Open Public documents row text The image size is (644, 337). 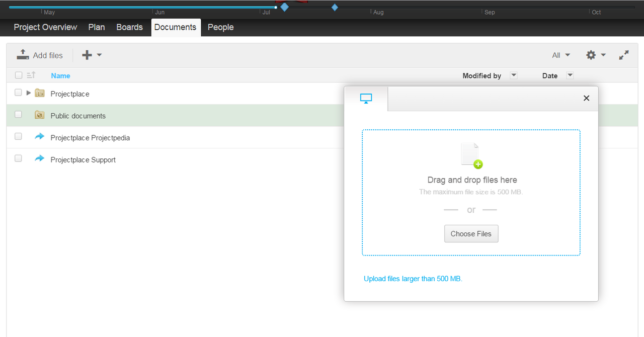tap(78, 116)
